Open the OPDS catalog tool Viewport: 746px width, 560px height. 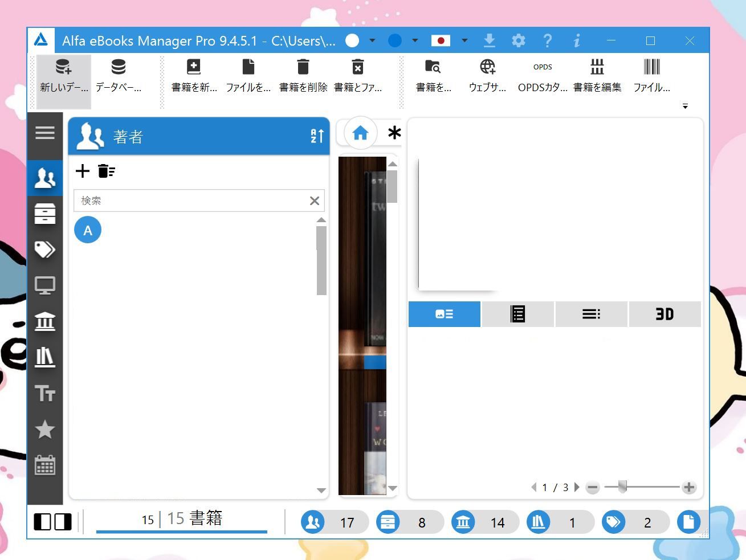coord(542,76)
